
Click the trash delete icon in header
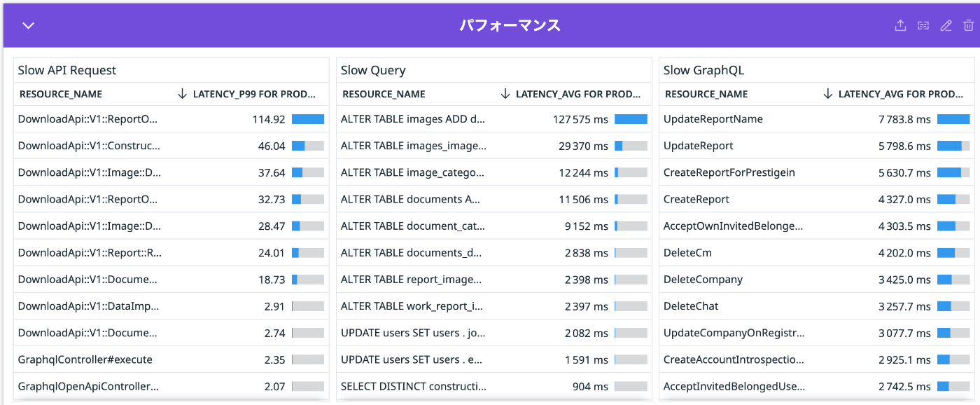click(968, 26)
